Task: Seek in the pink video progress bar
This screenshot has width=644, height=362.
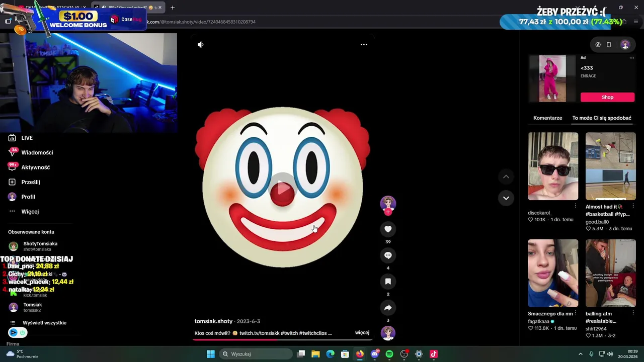Action: click(283, 339)
